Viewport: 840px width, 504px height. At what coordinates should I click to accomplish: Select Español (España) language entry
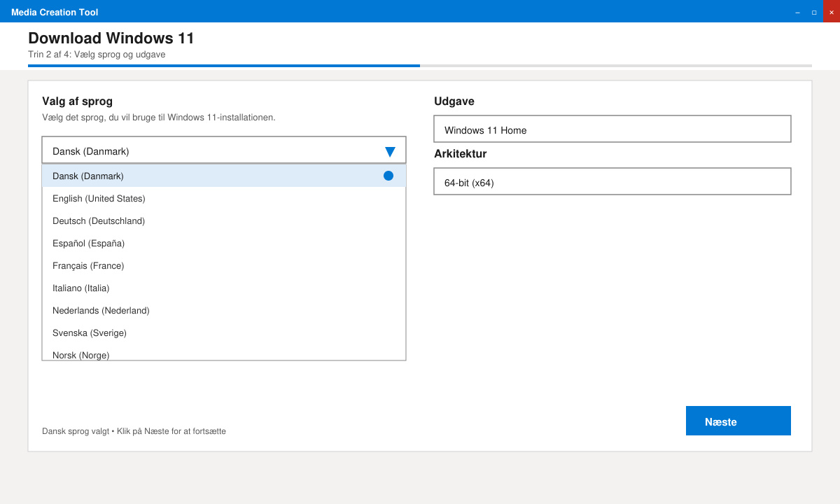coord(224,243)
